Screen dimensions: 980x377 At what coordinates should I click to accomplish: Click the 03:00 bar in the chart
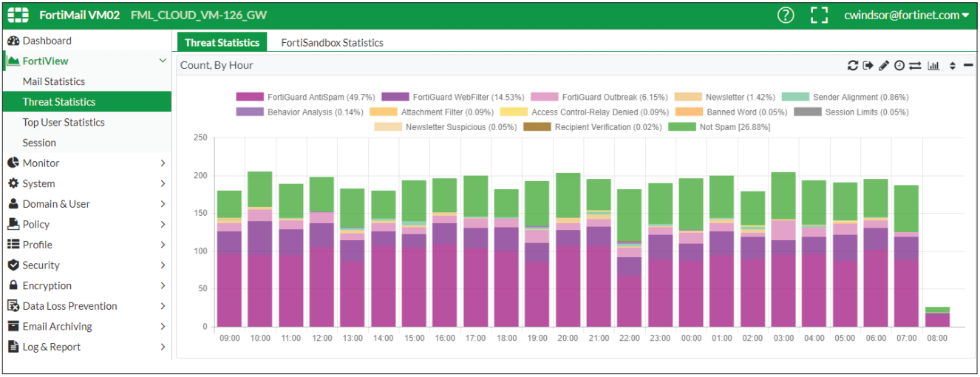(783, 250)
